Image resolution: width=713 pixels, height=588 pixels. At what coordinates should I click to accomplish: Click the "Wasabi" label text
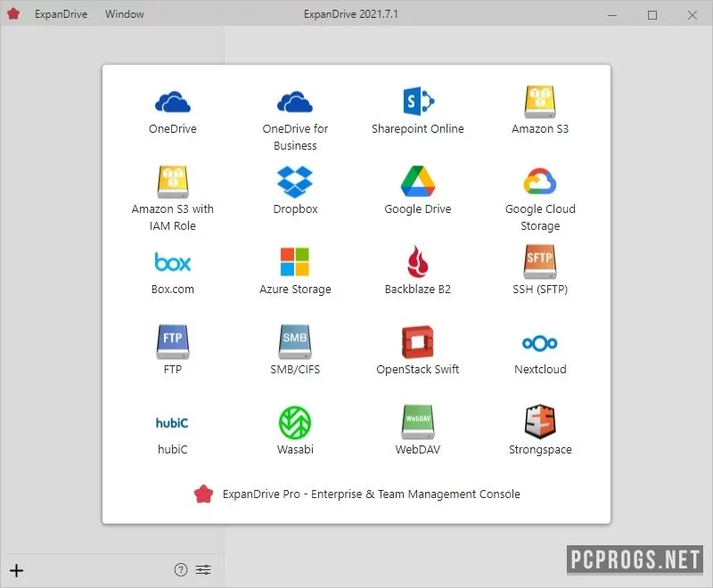295,449
